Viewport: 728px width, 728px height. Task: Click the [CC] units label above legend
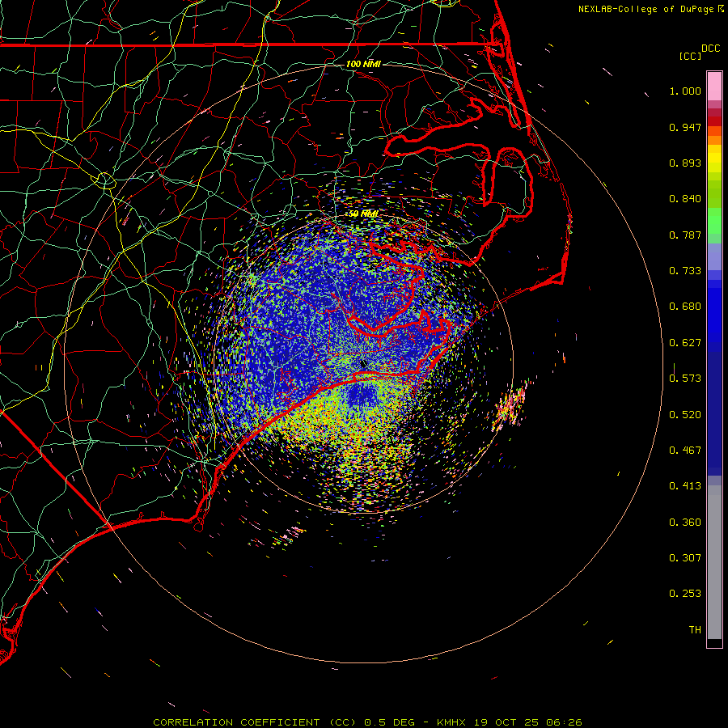pyautogui.click(x=690, y=56)
